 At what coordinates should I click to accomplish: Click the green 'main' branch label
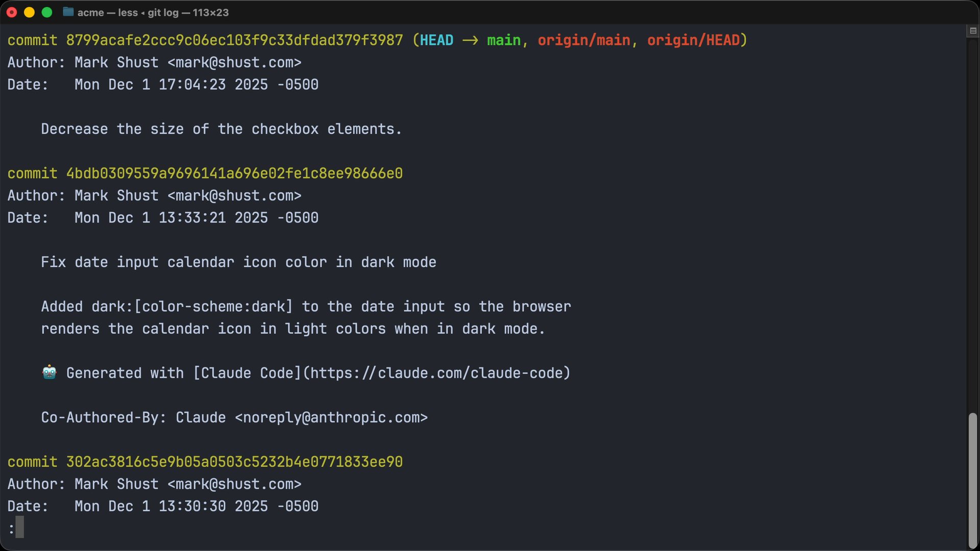[x=504, y=40]
